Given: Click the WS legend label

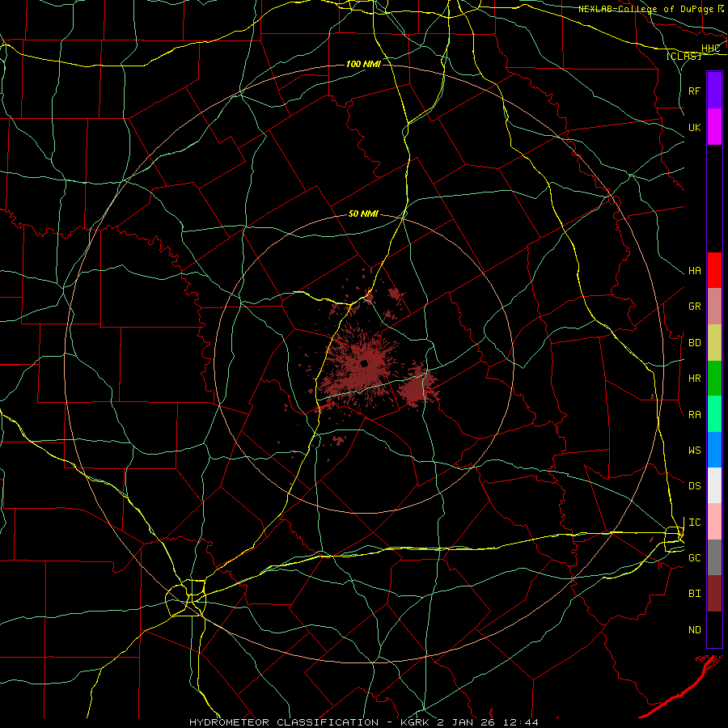Looking at the screenshot, I should 695,451.
